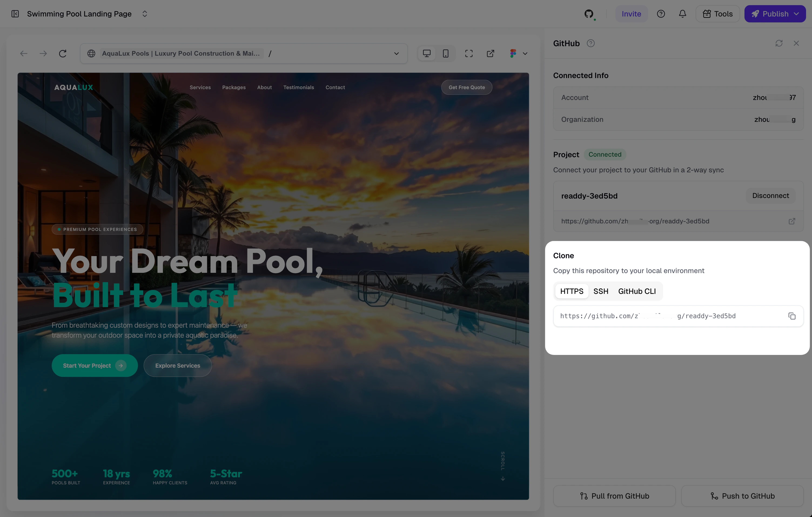Toggle the left sidebar panel
The height and width of the screenshot is (517, 812).
[x=15, y=14]
